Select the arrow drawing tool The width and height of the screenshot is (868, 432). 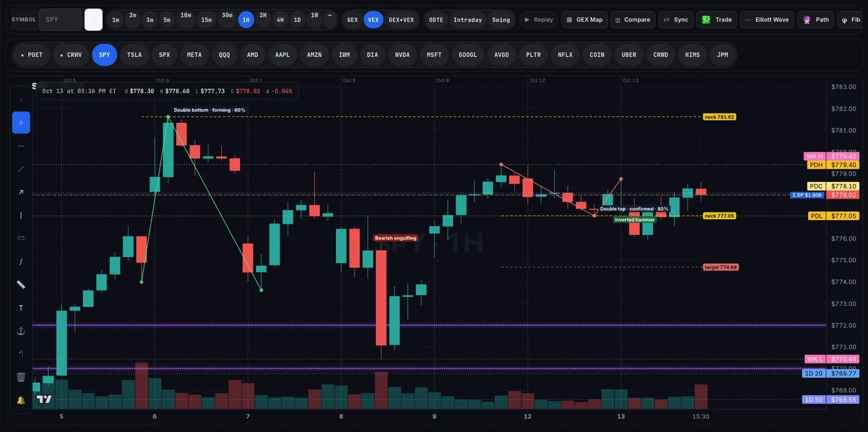click(x=21, y=192)
